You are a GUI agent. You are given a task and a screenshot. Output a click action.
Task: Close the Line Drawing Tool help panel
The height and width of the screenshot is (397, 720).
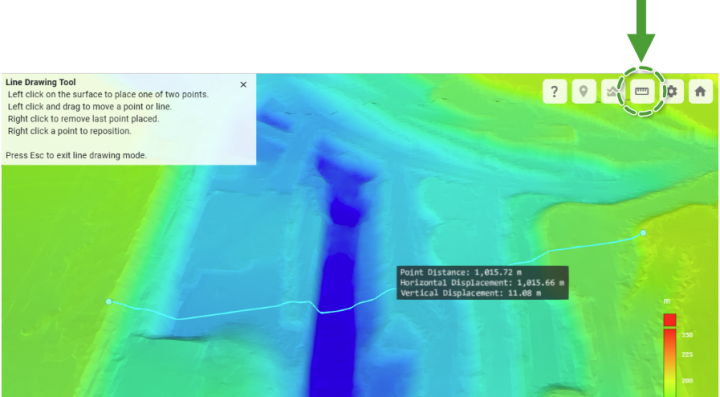(243, 84)
